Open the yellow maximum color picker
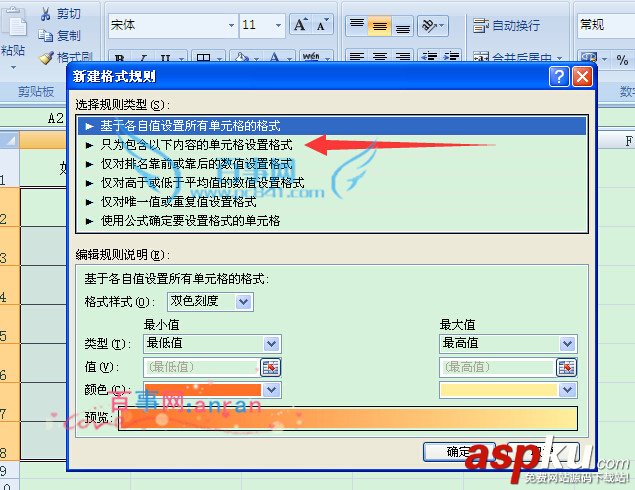This screenshot has height=490, width=635. pos(508,390)
